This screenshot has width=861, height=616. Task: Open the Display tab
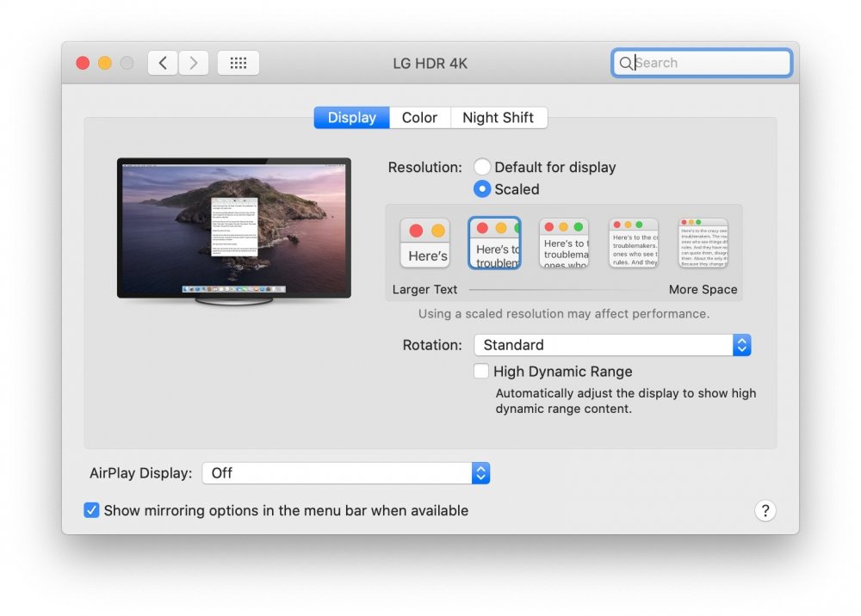point(352,117)
